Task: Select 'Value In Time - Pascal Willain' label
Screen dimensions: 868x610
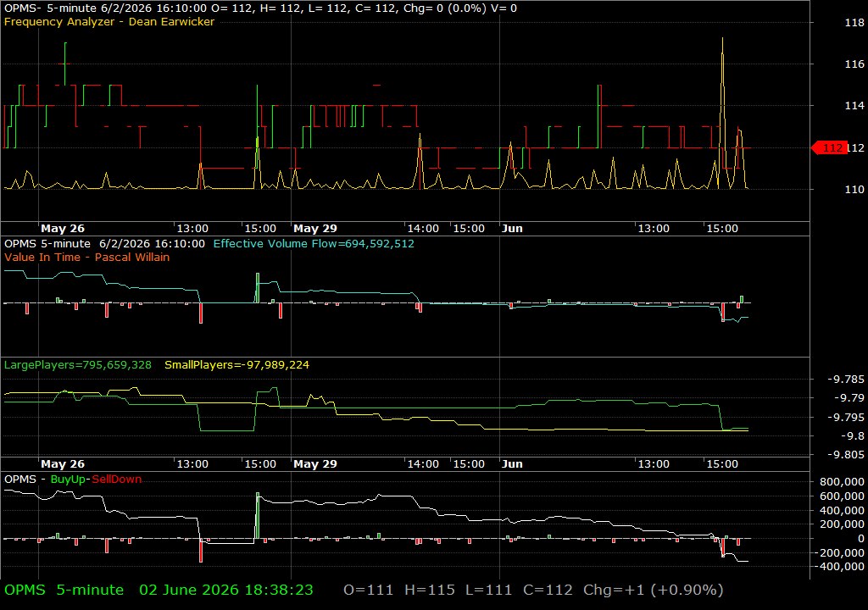Action: click(x=87, y=257)
